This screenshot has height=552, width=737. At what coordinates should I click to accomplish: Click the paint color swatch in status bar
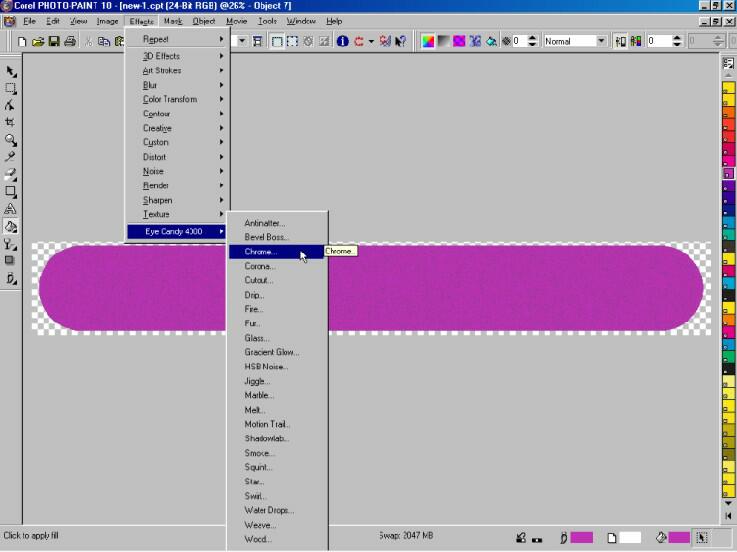pyautogui.click(x=581, y=537)
